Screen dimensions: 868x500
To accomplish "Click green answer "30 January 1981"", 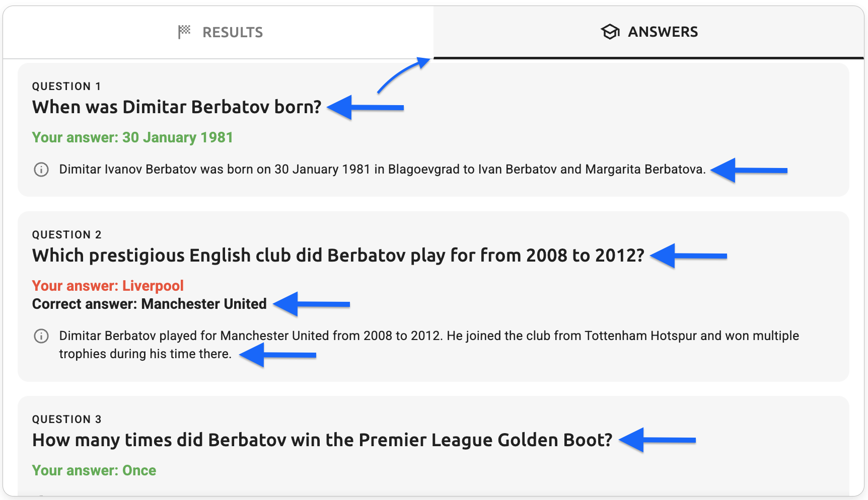I will pos(132,137).
